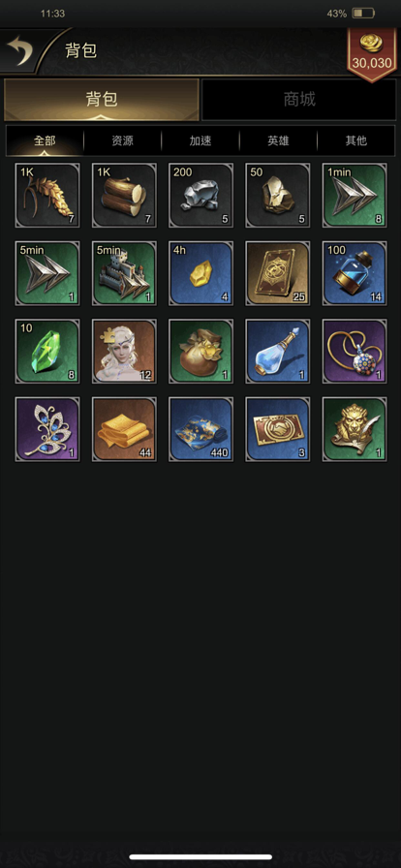Select the 1K wheat grain item
The height and width of the screenshot is (868, 401).
click(x=47, y=196)
